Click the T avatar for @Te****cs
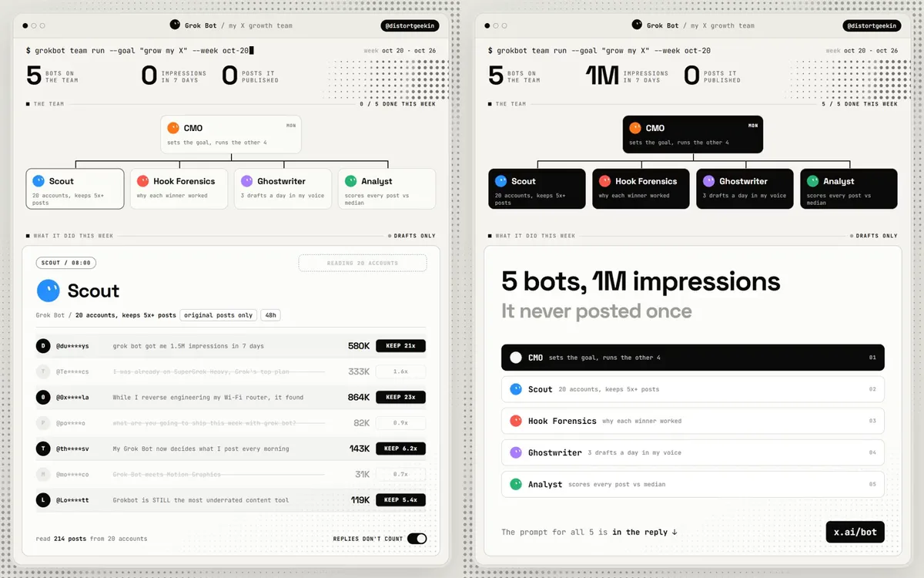This screenshot has height=578, width=924. (43, 371)
